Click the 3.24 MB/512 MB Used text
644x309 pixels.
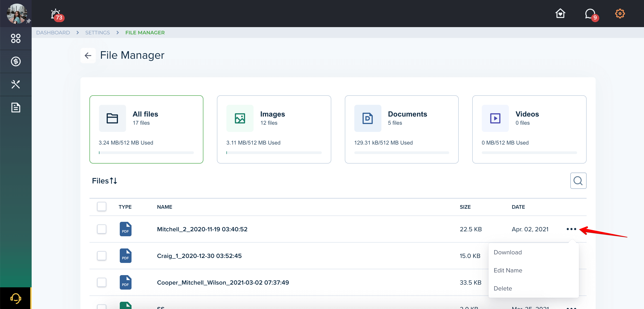126,143
